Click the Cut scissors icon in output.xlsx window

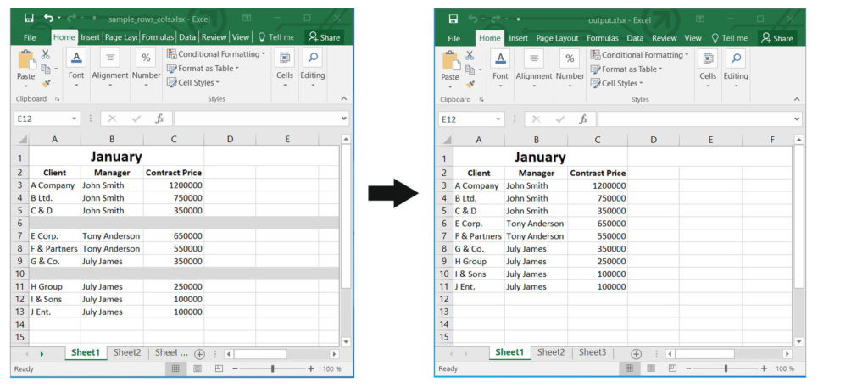(470, 55)
